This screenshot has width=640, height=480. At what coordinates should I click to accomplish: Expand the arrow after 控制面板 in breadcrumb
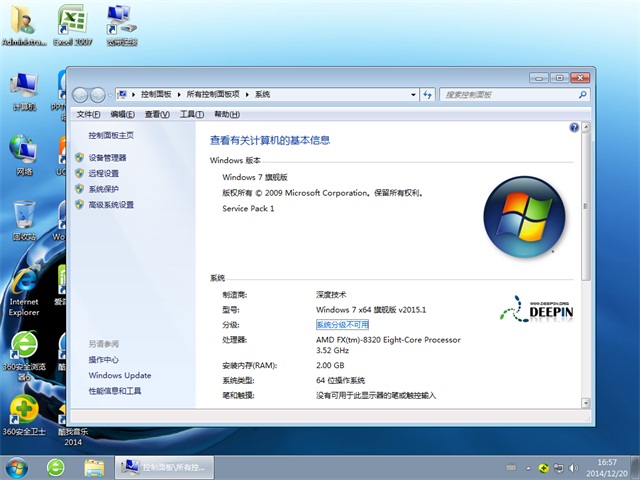tap(179, 95)
